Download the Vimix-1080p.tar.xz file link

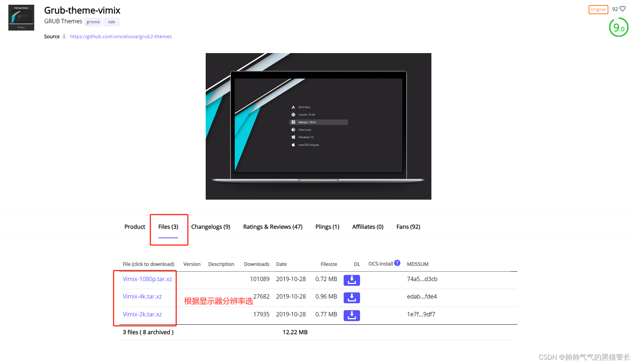(x=147, y=279)
